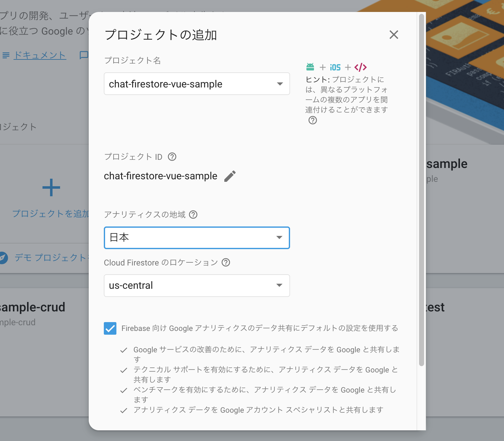Open the analytics region help icon
504x441 pixels.
tap(194, 215)
